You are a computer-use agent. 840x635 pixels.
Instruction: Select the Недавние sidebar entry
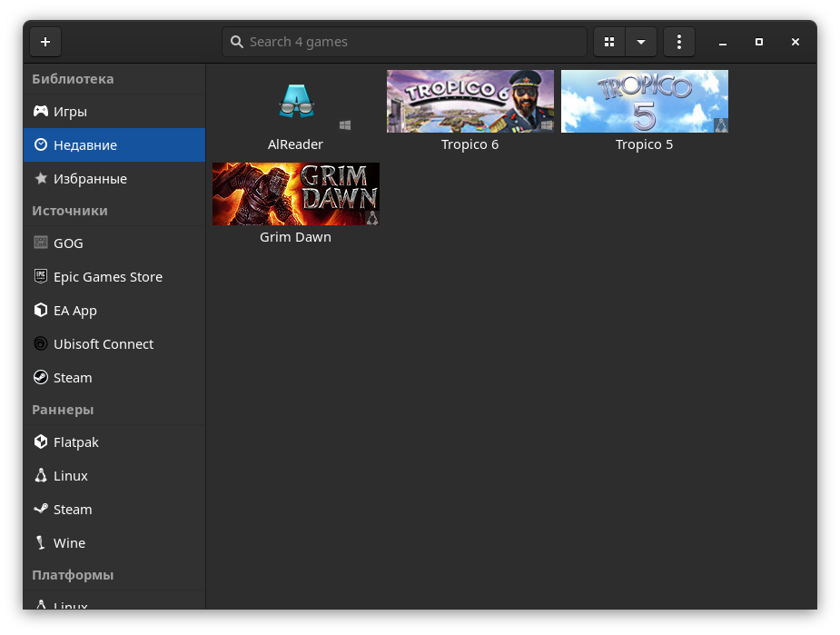114,144
